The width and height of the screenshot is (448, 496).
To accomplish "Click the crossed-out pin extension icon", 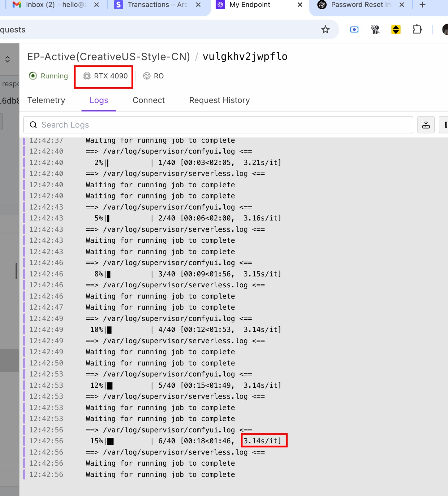I will pyautogui.click(x=375, y=30).
